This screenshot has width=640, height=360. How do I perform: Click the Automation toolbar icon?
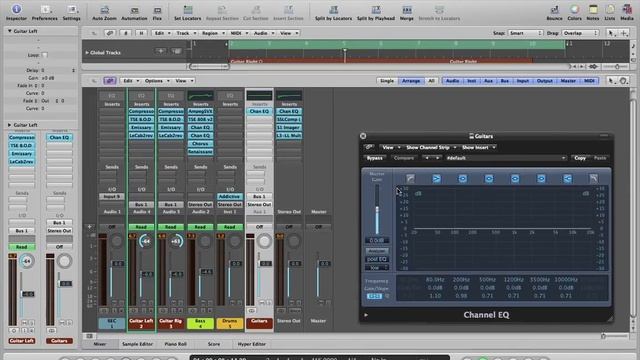coord(134,12)
